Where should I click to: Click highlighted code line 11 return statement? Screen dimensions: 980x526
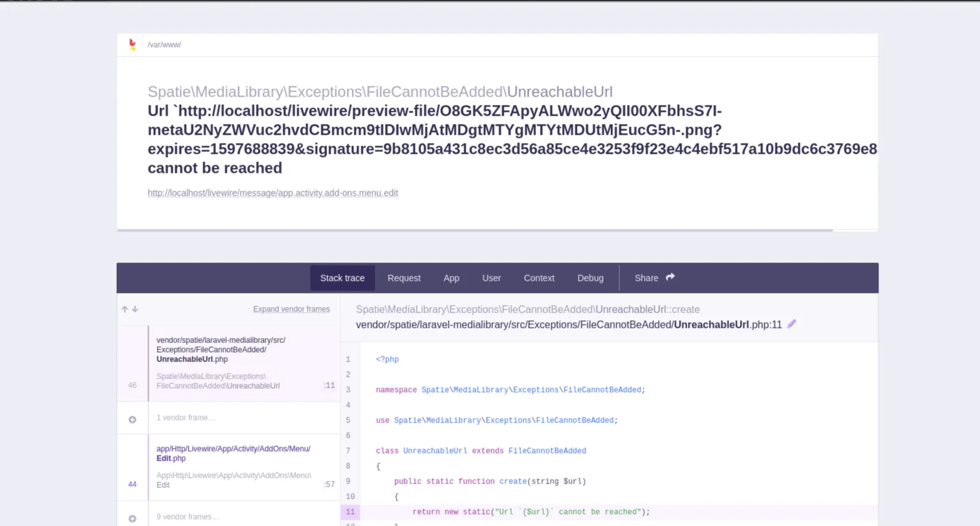[x=531, y=512]
